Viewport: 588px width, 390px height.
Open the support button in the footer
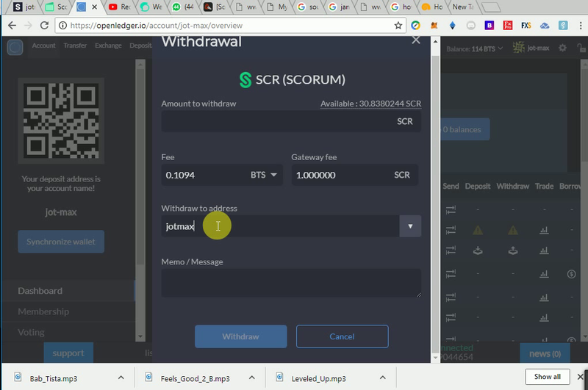[x=68, y=353]
